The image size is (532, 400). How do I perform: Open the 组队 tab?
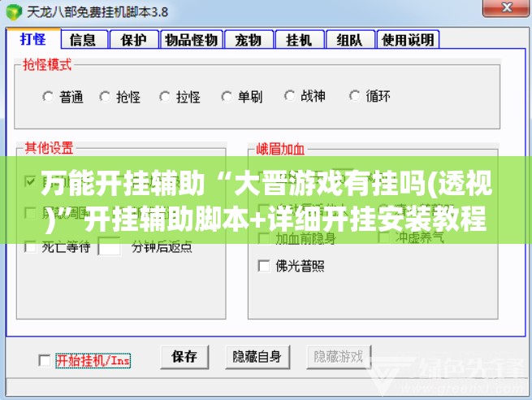coord(350,40)
